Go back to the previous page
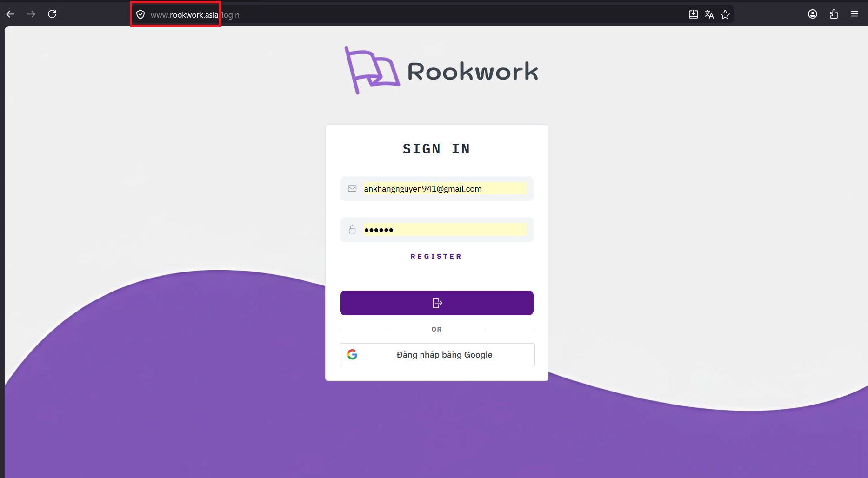The height and width of the screenshot is (478, 868). tap(10, 14)
